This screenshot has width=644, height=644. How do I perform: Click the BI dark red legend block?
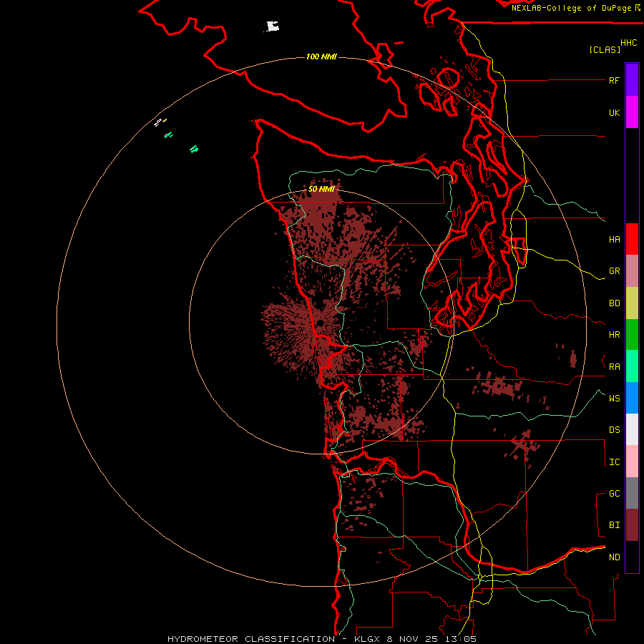pyautogui.click(x=632, y=525)
